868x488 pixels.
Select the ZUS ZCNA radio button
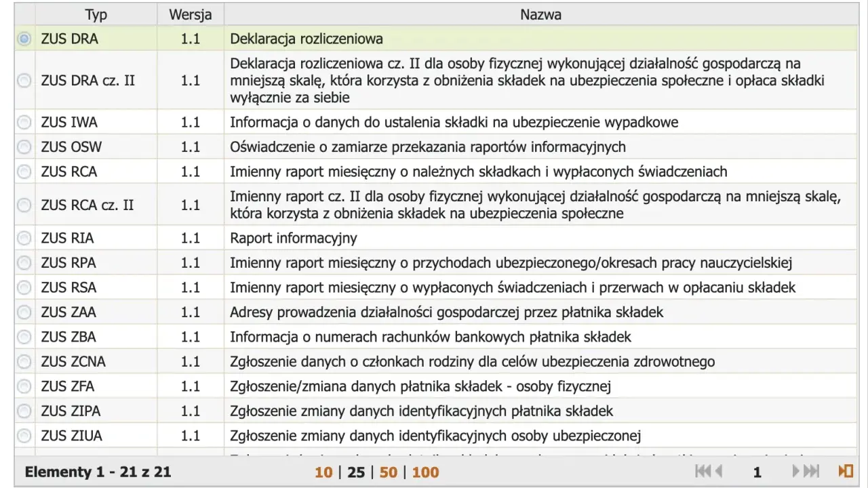click(24, 362)
